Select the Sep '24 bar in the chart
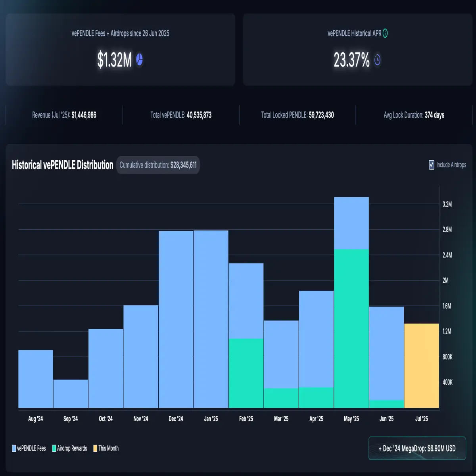Screen dimensions: 476x476 coord(71,393)
